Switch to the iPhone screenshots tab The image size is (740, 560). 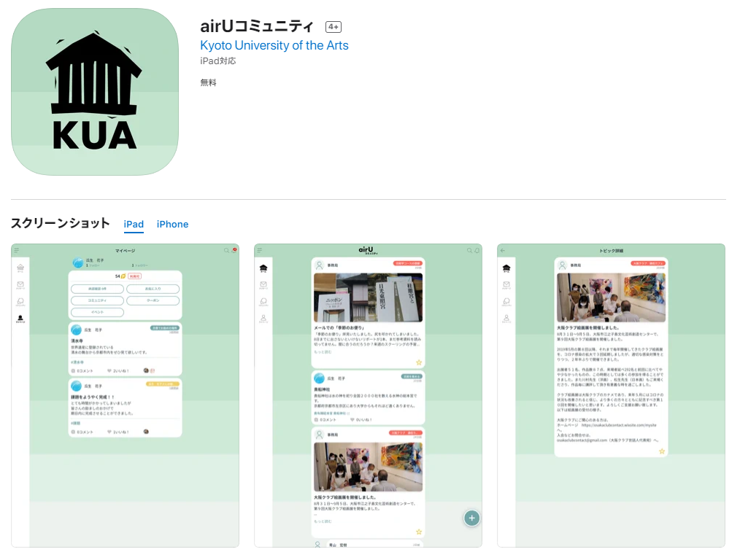point(172,225)
